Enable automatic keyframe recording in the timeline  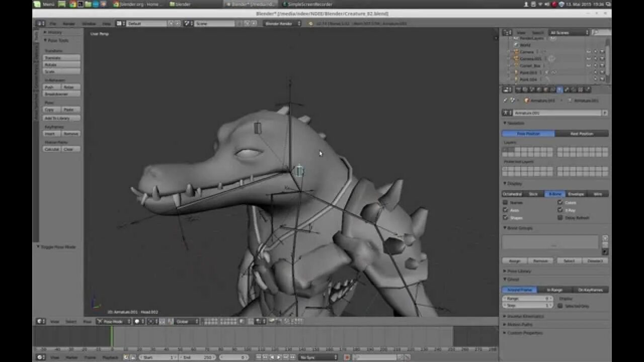coord(348,357)
